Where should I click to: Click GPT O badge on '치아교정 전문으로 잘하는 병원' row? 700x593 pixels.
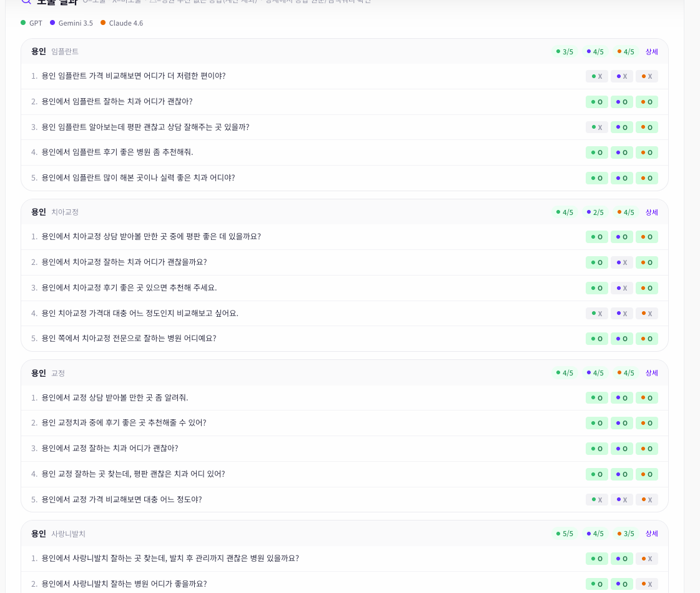(x=596, y=339)
